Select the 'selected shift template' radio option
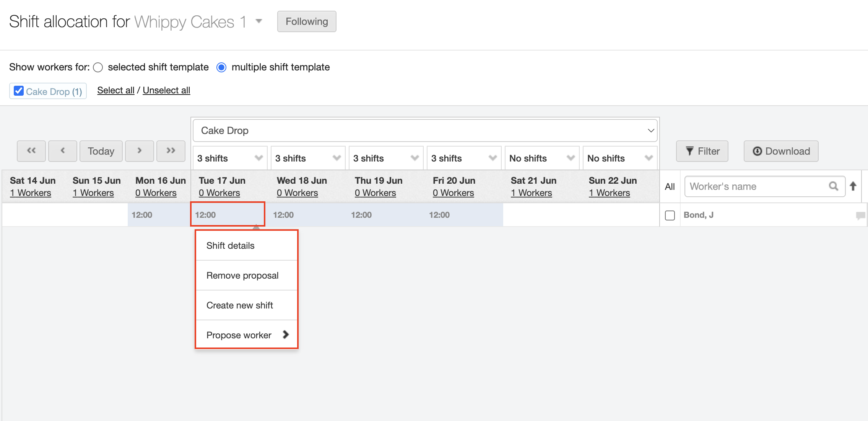This screenshot has width=868, height=421. tap(98, 67)
